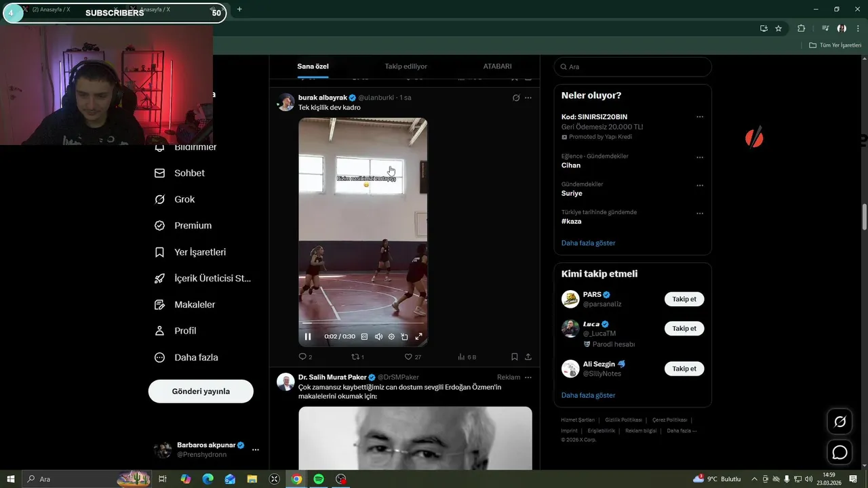The width and height of the screenshot is (868, 488).
Task: Open Windows Start menu
Action: 11,479
